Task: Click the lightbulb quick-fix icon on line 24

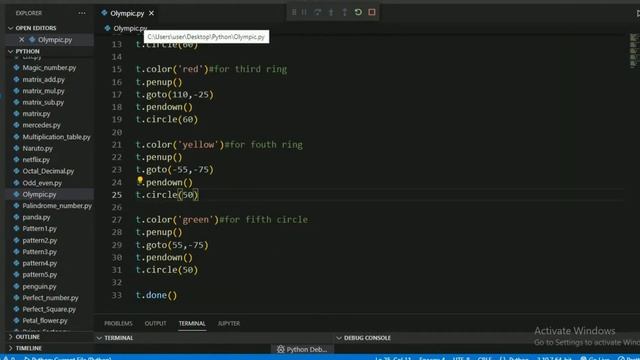Action: pyautogui.click(x=140, y=180)
